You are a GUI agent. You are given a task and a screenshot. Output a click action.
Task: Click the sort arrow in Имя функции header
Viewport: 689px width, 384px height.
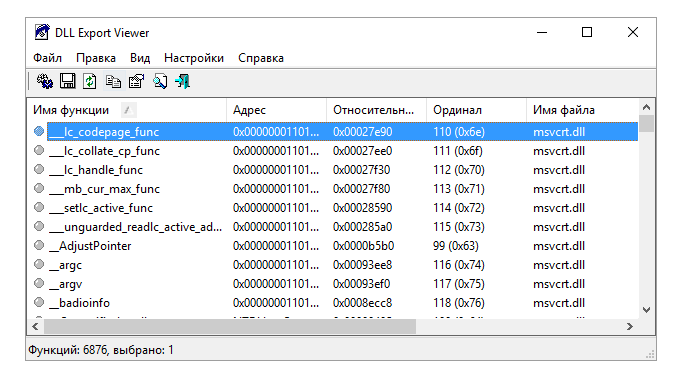point(128,110)
